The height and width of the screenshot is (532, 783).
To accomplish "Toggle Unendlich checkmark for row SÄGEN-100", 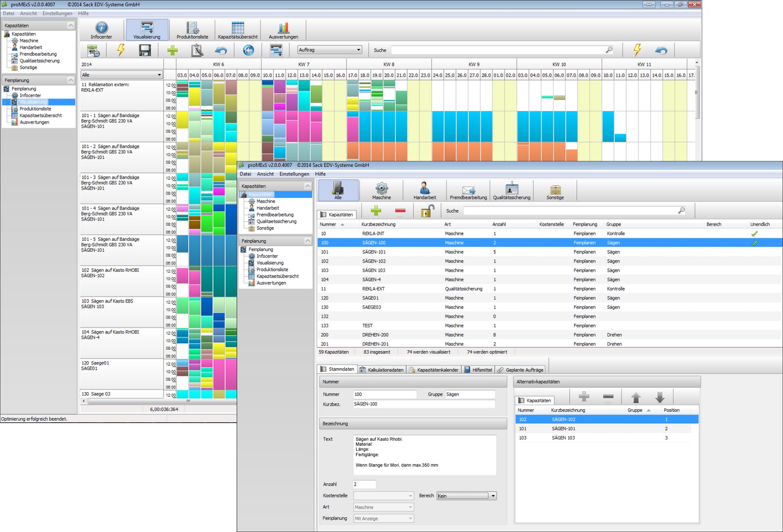I will click(x=754, y=243).
